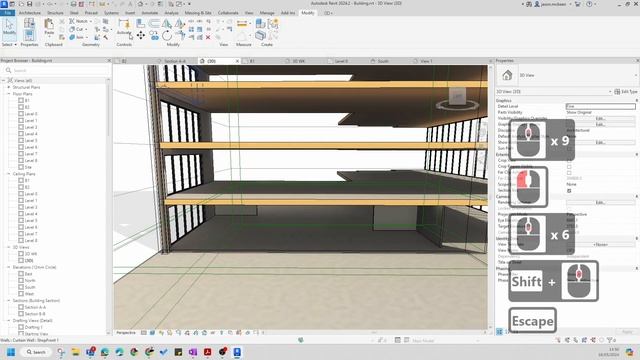Click the Rotate tool icon
This screenshot has width=640, height=360.
coord(167,36)
